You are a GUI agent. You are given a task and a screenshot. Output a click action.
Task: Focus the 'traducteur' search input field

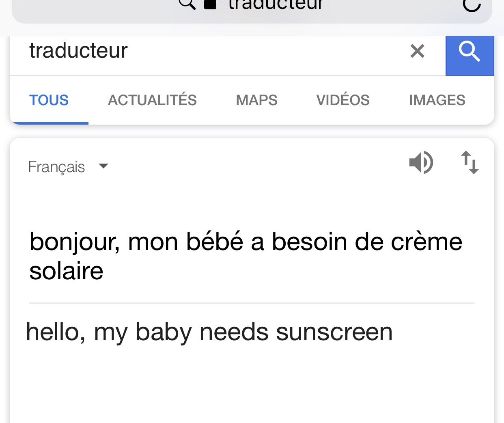203,51
